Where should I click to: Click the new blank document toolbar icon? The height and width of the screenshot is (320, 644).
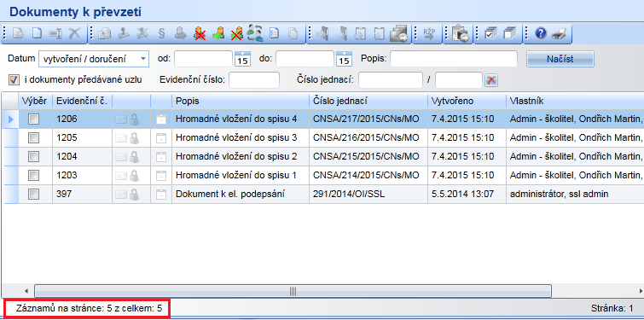(38, 33)
